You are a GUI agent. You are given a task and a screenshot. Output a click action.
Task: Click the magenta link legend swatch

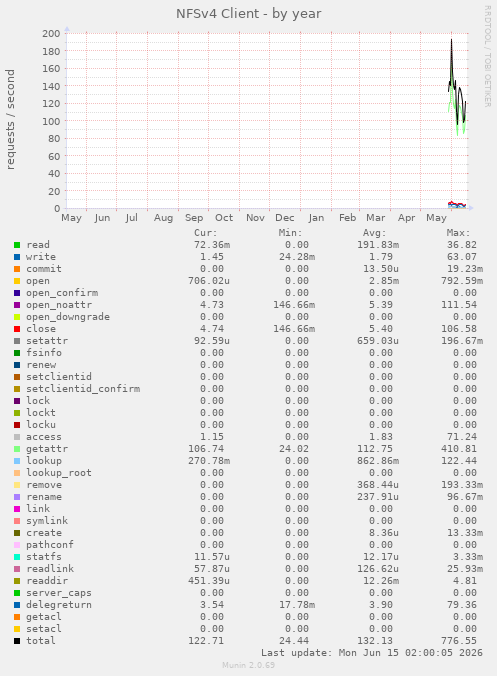(17, 509)
